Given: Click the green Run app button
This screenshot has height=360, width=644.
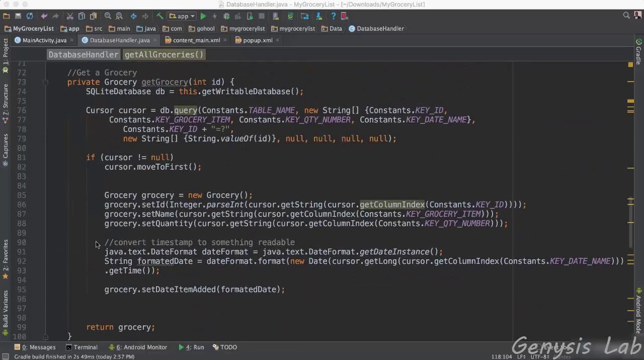Looking at the screenshot, I should coord(203,16).
